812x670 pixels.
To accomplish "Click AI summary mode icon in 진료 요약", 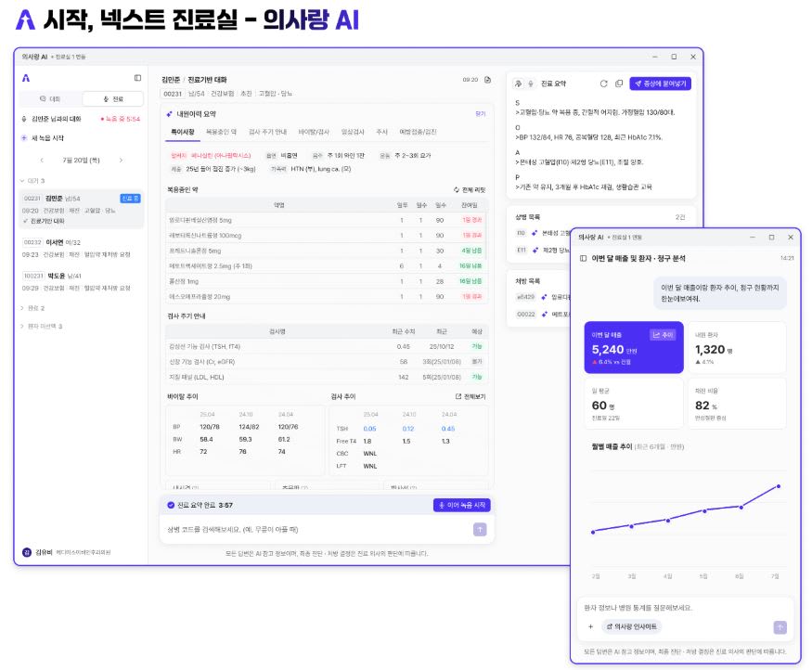I will [518, 84].
